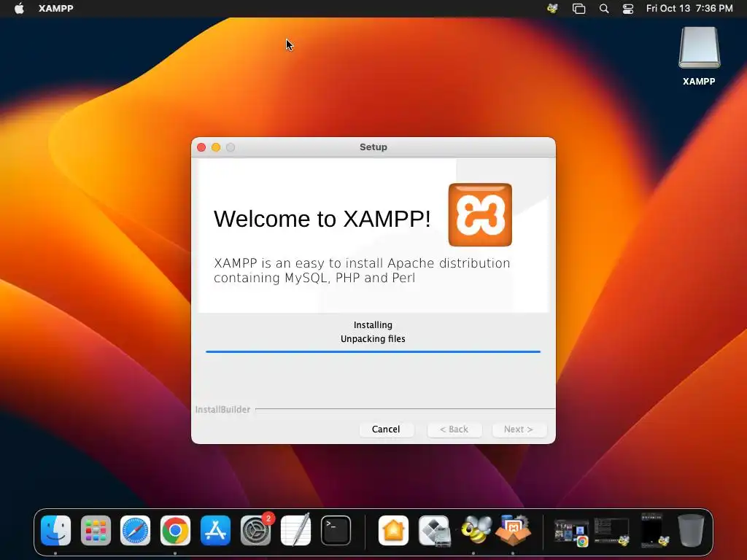The width and height of the screenshot is (747, 560).
Task: Click the InstallBuilder label
Action: coord(222,410)
